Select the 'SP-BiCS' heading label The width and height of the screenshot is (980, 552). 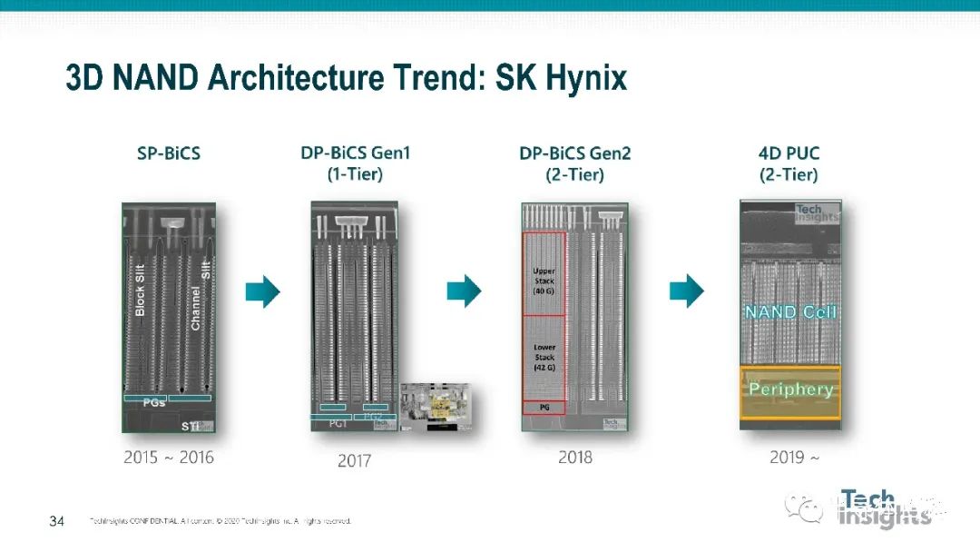pos(169,153)
